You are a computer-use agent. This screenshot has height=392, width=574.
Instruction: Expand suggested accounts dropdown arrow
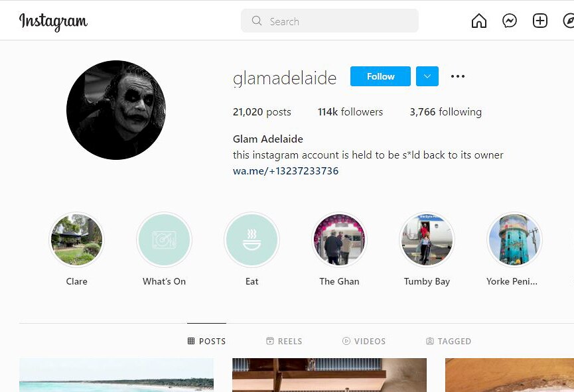click(x=427, y=76)
